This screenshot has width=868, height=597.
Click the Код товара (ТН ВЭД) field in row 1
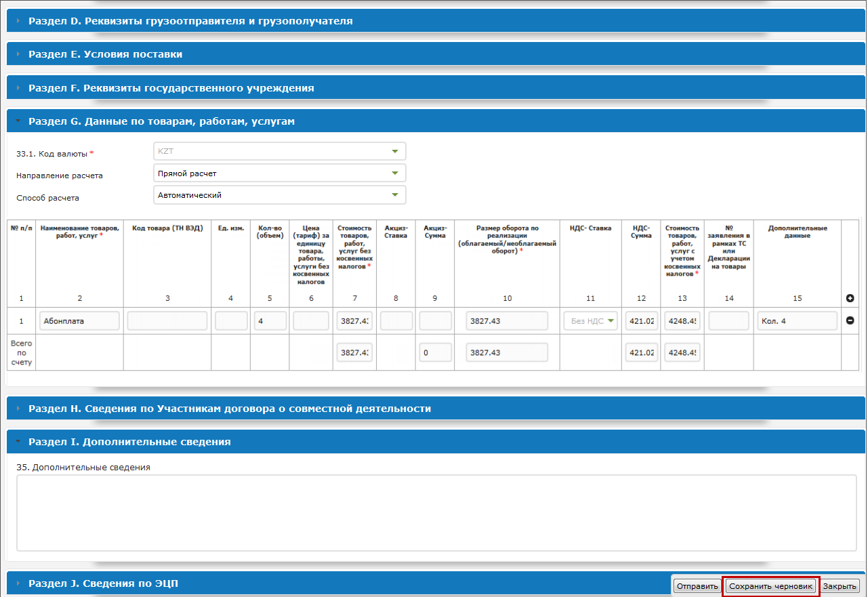click(167, 321)
